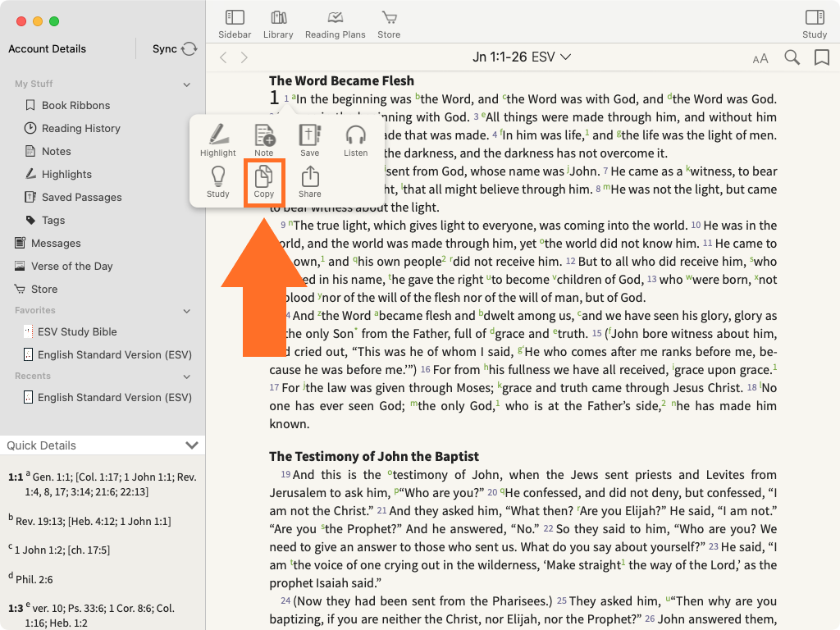Open Reading History in sidebar
Screen dimensions: 840x630
click(80, 128)
